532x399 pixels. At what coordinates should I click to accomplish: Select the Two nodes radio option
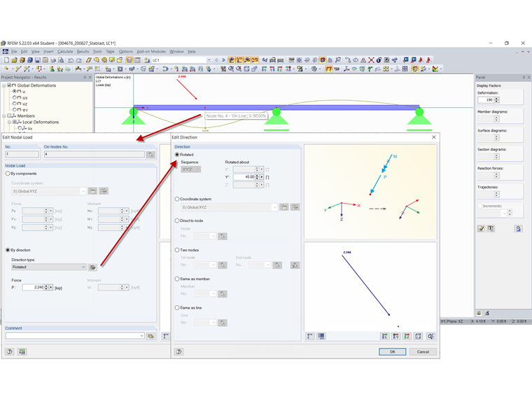click(177, 250)
